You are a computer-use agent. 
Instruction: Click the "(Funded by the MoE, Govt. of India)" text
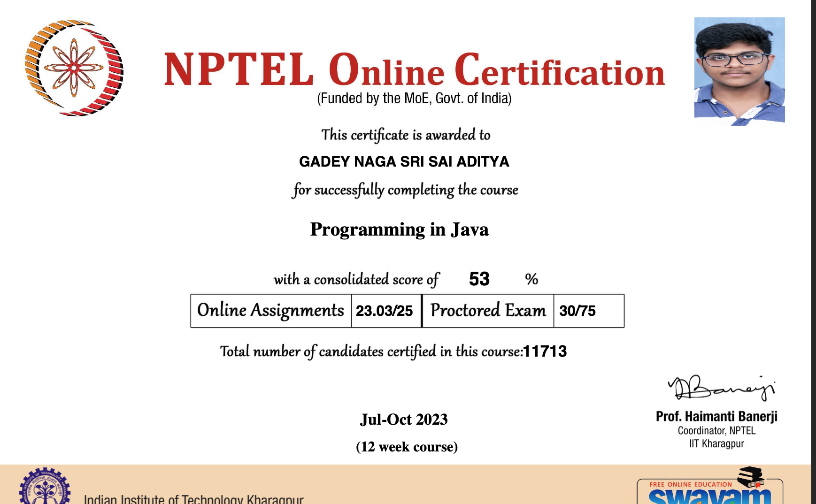[x=415, y=99]
